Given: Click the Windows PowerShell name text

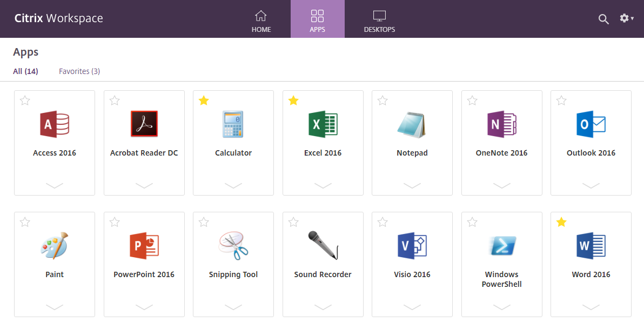Looking at the screenshot, I should pyautogui.click(x=501, y=279).
